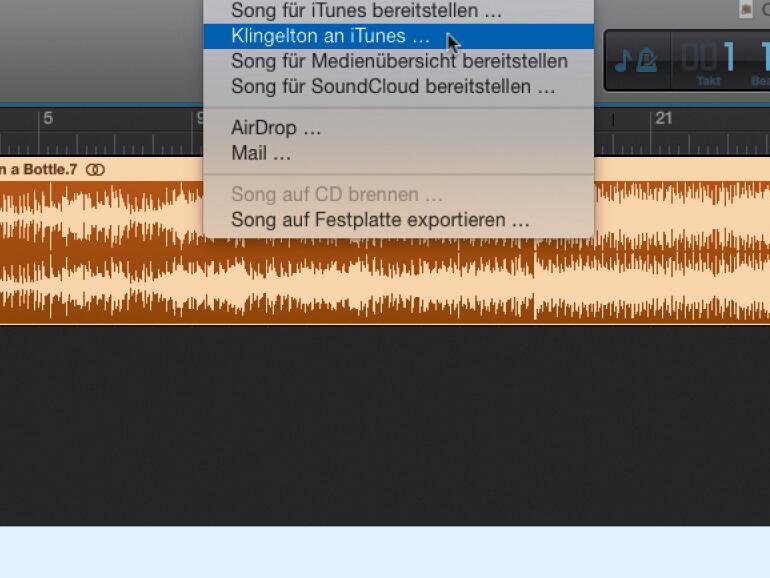Select the 'AirDrop …' sharing option
The image size is (770, 578).
[398, 128]
